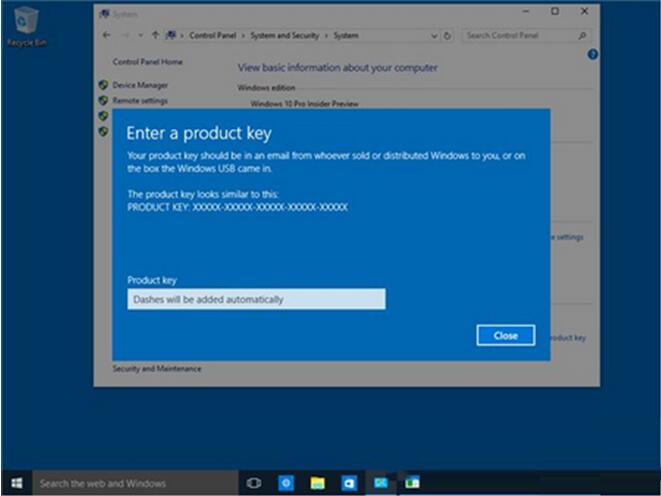The width and height of the screenshot is (661, 496).
Task: Click 'Windows 10 Pro Insider Preview' text
Action: [304, 104]
